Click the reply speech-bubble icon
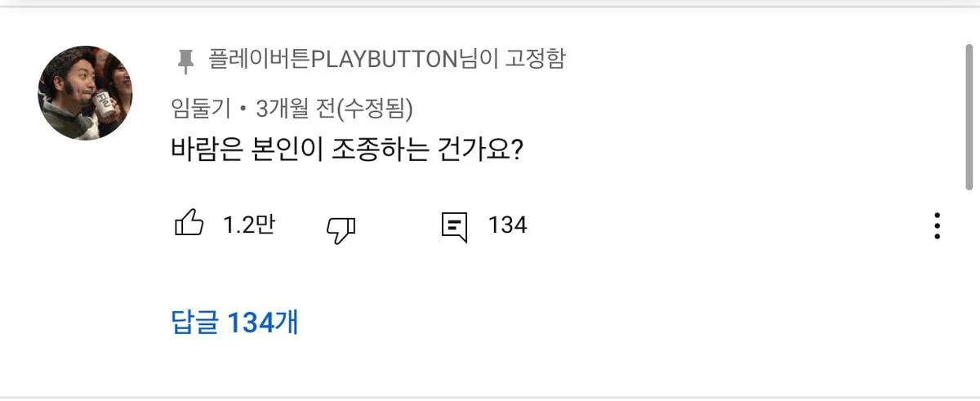Image resolution: width=980 pixels, height=401 pixels. pos(454,225)
